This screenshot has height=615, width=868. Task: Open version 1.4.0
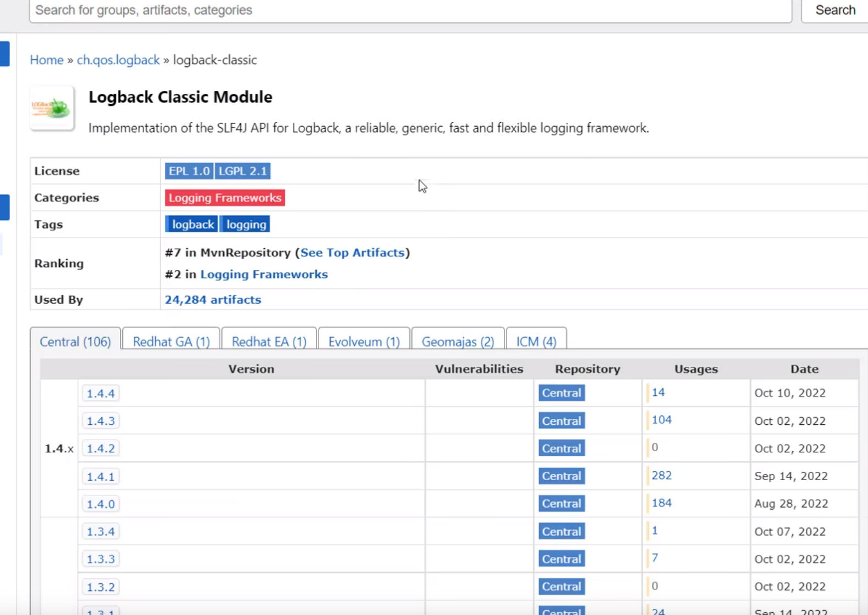[100, 504]
